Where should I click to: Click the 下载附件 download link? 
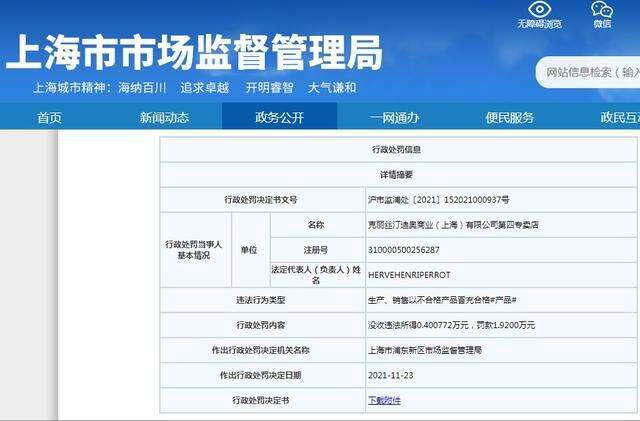[384, 400]
